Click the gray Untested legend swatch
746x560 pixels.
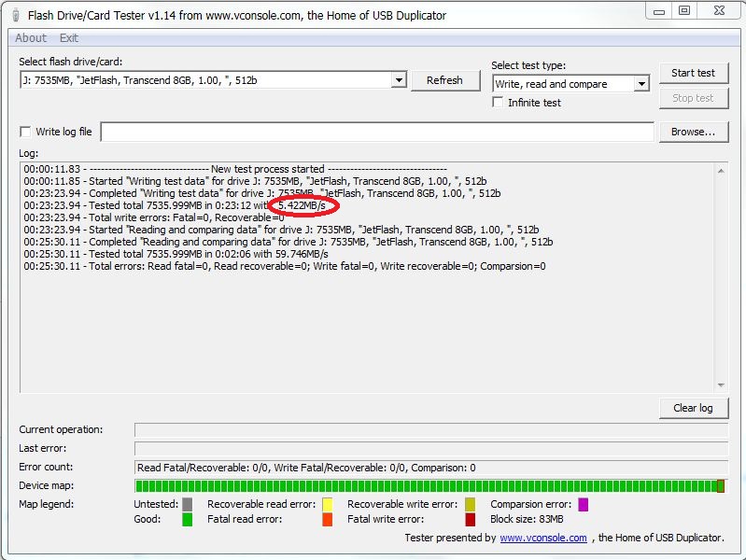click(x=188, y=504)
